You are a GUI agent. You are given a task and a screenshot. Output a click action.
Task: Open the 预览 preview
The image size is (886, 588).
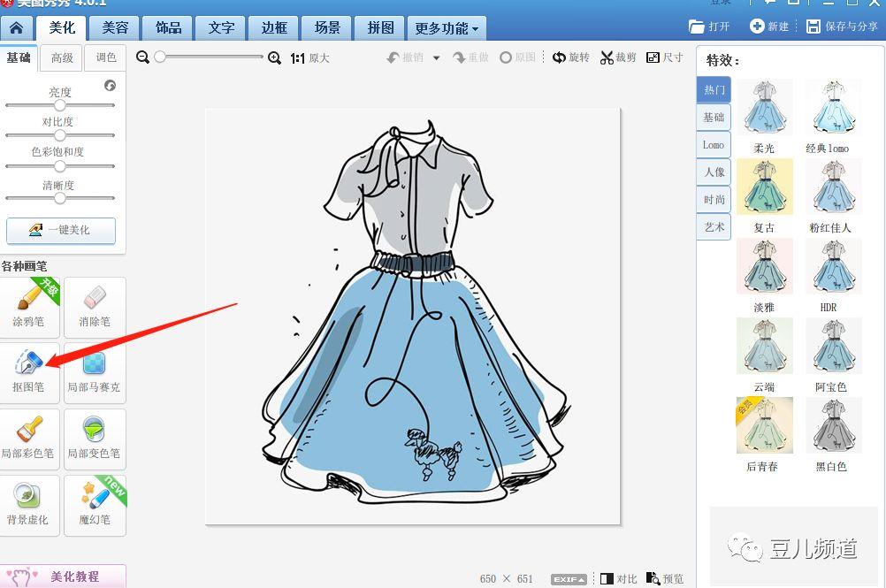click(x=665, y=579)
